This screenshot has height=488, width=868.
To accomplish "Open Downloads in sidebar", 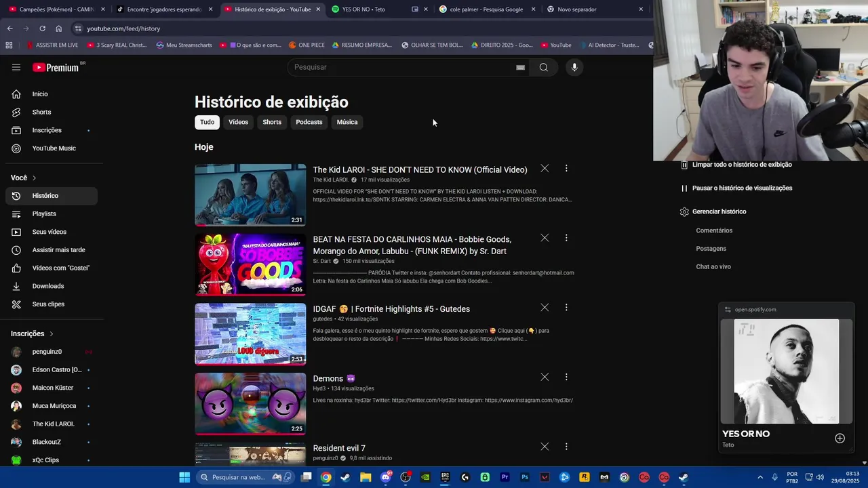I will [x=52, y=286].
